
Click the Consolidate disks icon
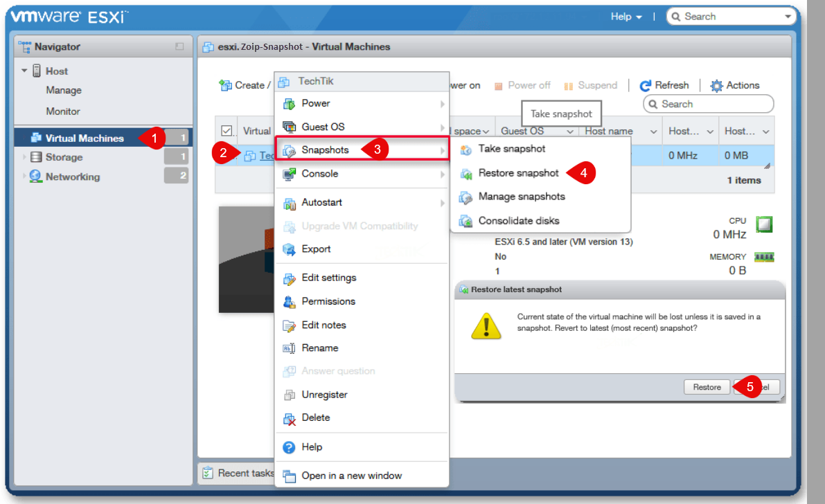coord(465,221)
